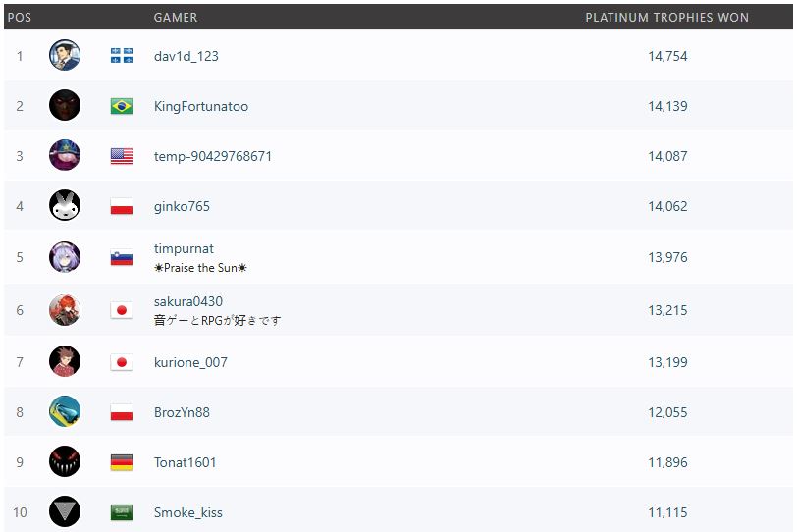Visit the ginko765 profile
This screenshot has width=797, height=532.
coord(182,206)
